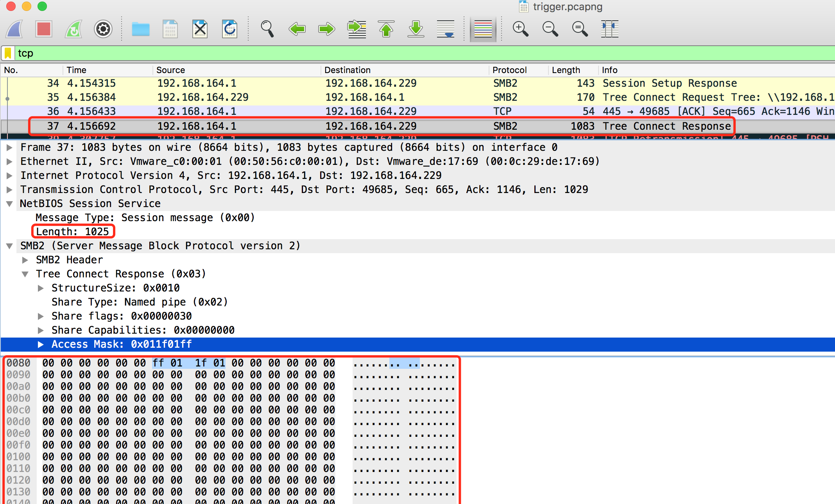Sort packets by the Protocol column header

pyautogui.click(x=509, y=70)
